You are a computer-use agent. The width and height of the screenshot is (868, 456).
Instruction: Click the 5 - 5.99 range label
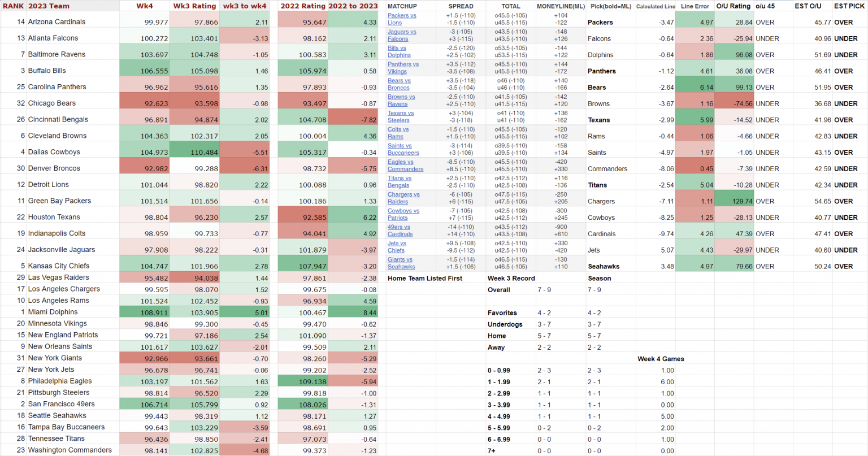[x=499, y=428]
